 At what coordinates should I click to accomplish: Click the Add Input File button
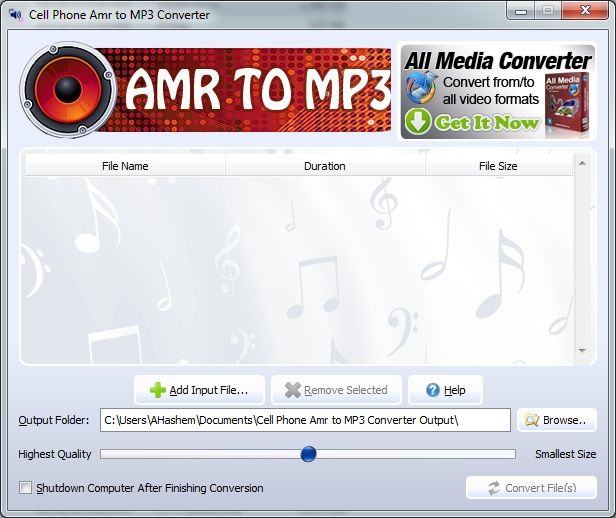coord(200,390)
